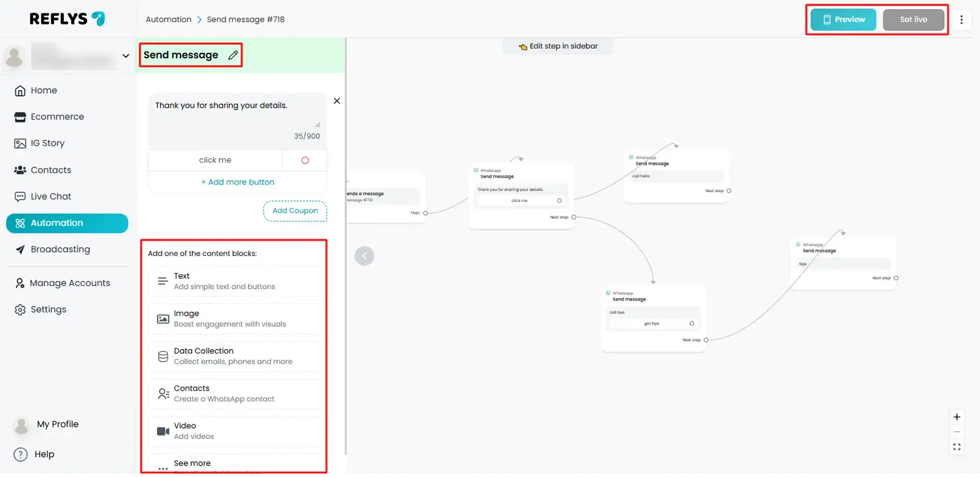Go to Live Chat in sidebar

coord(51,197)
